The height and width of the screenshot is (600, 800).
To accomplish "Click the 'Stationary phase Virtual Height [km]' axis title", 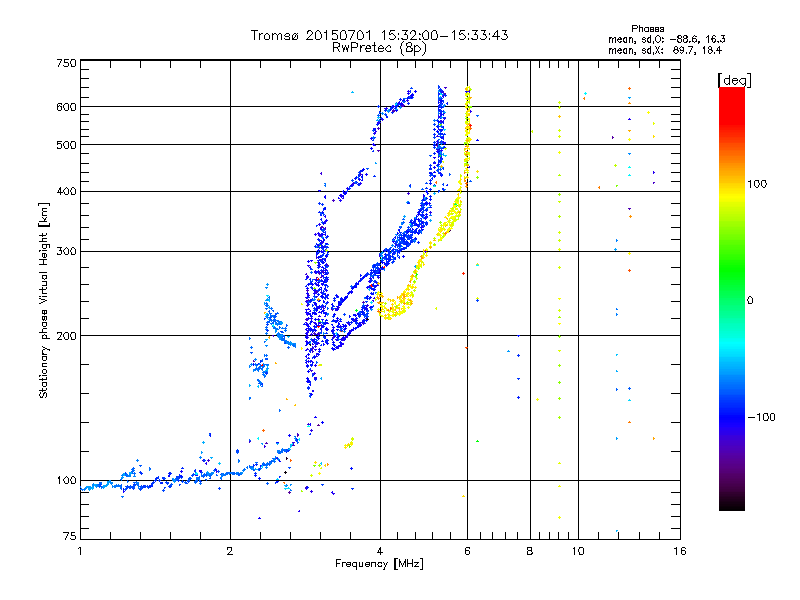I will click(x=44, y=300).
